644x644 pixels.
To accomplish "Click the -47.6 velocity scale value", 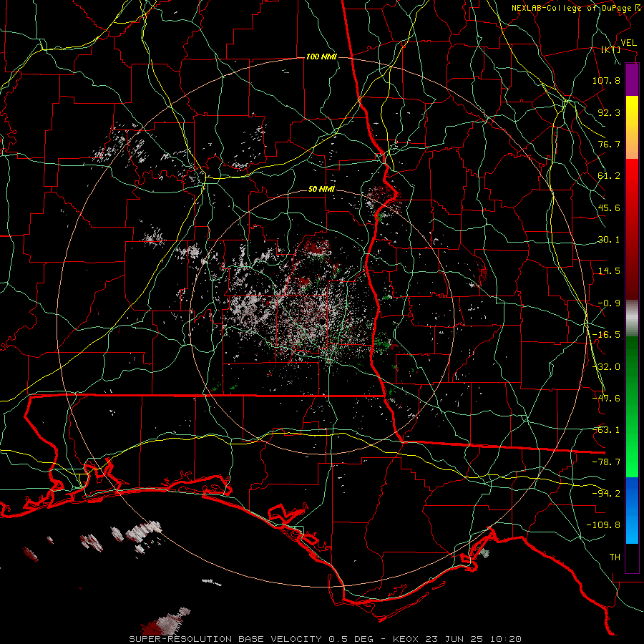I will coord(606,399).
